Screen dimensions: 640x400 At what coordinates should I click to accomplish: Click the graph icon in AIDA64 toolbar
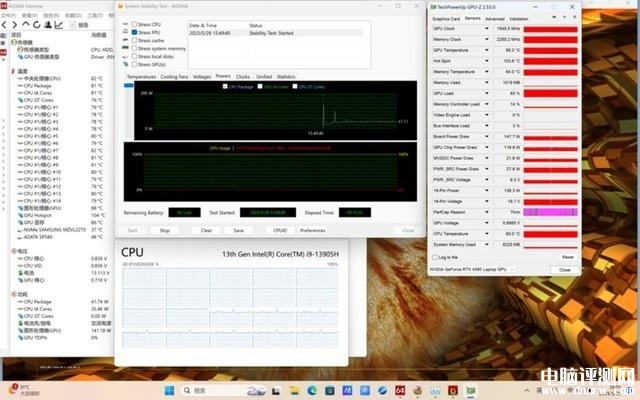tap(59, 25)
